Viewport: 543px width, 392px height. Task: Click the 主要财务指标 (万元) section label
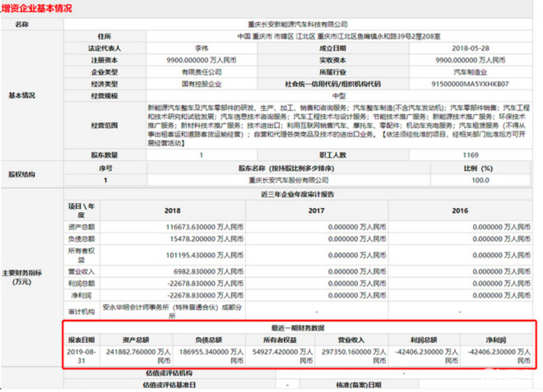(x=22, y=277)
